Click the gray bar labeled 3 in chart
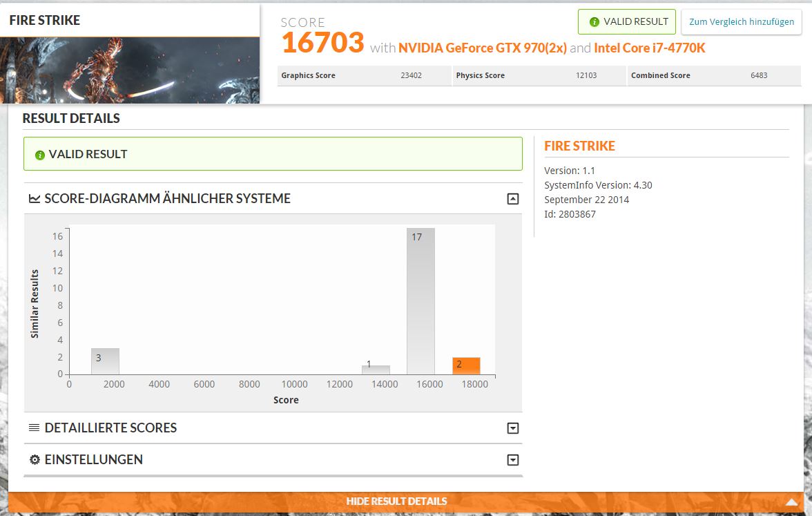Screen dimensions: 812x516 [105, 361]
